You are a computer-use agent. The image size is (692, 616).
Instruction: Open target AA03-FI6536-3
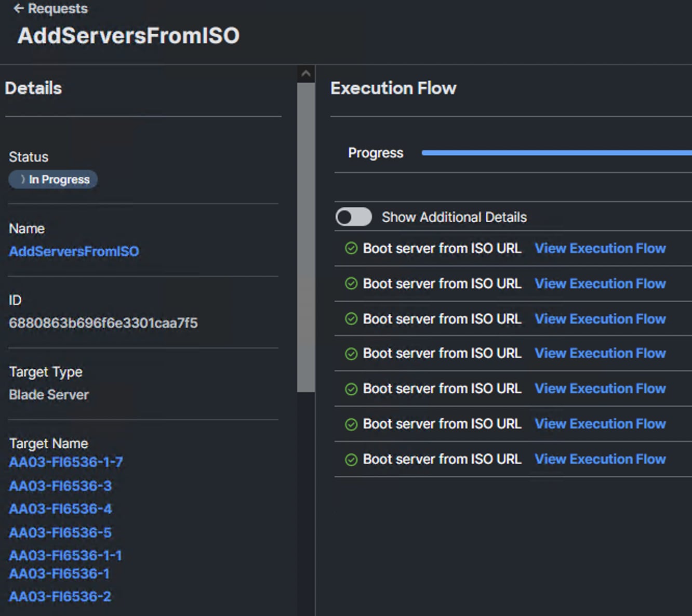[60, 486]
